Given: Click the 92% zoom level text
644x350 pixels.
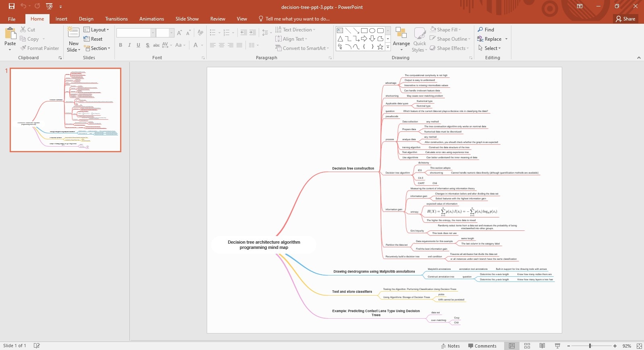Looking at the screenshot, I should (x=627, y=346).
